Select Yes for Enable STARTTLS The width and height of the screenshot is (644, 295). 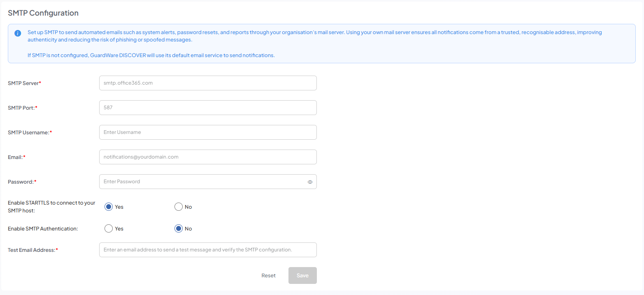pyautogui.click(x=109, y=207)
